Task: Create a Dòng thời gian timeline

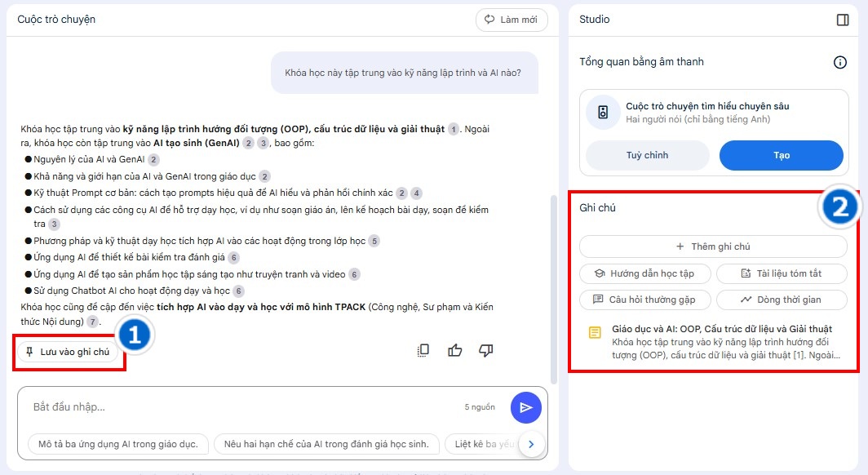Action: click(781, 300)
